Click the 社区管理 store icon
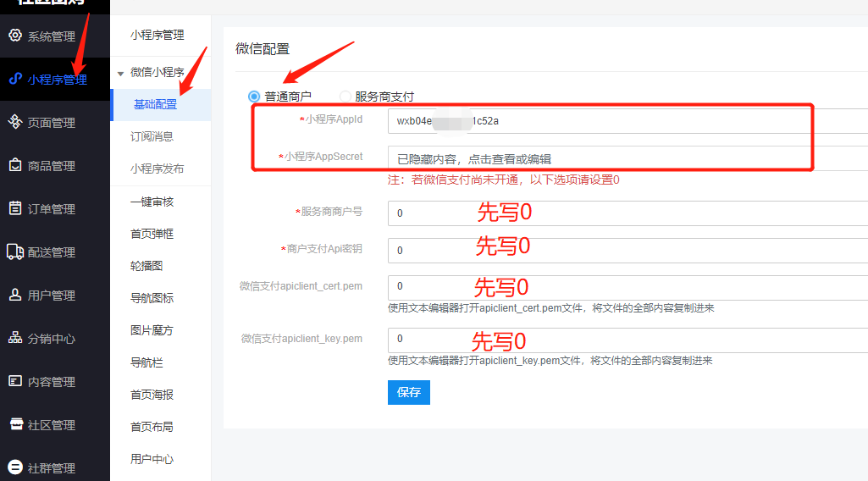Screen dimensions: 868x481 coord(17,424)
